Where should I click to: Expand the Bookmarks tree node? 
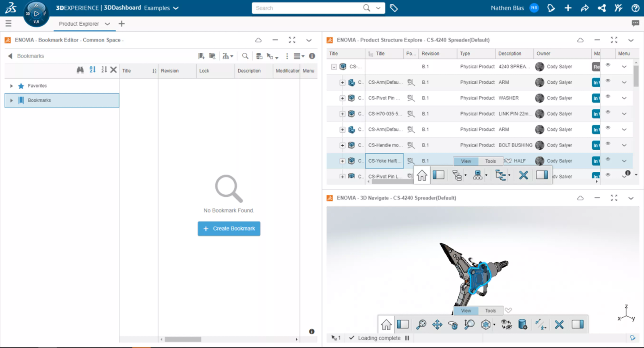point(11,100)
